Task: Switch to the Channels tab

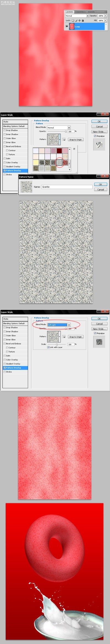Action: (x=81, y=12)
